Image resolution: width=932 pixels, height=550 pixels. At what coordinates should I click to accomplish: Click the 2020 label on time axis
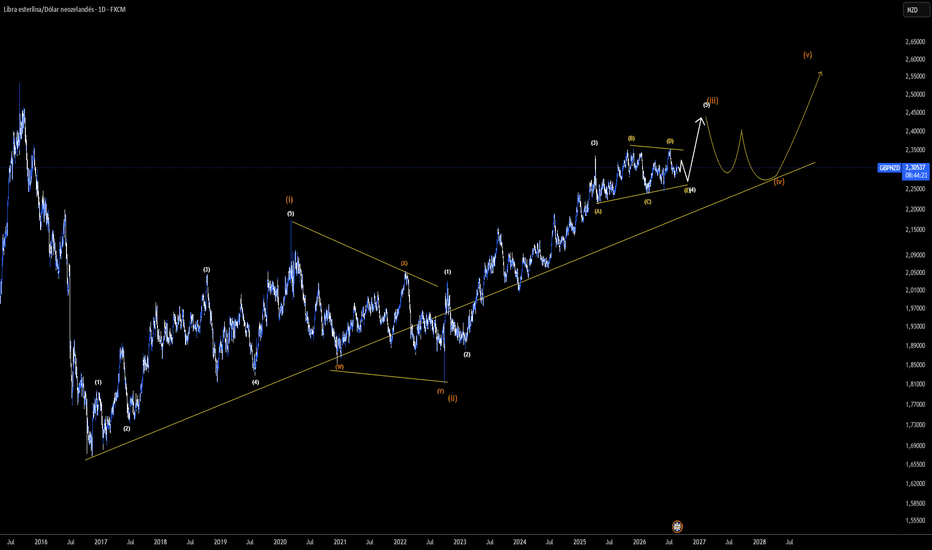[x=280, y=542]
